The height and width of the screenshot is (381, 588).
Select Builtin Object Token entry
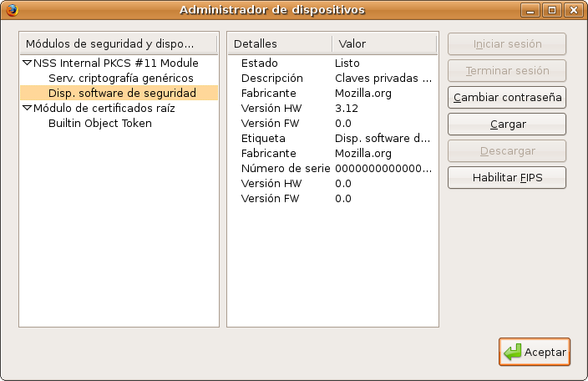(100, 123)
